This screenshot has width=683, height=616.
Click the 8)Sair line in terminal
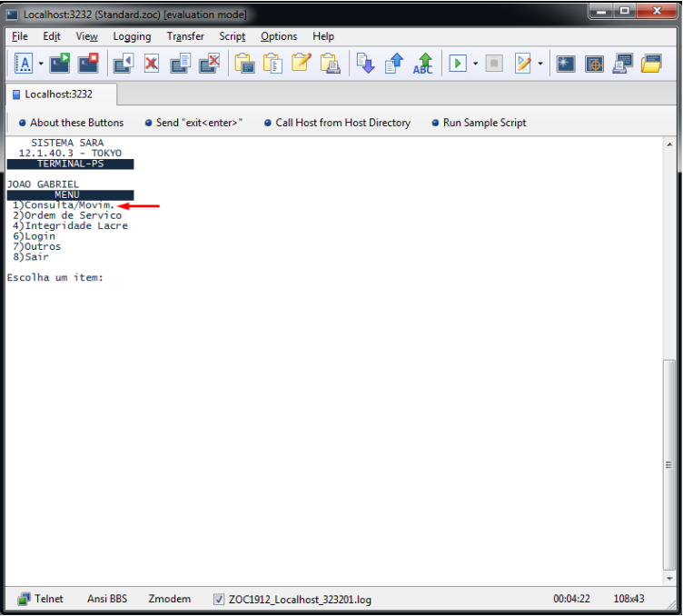[31, 257]
